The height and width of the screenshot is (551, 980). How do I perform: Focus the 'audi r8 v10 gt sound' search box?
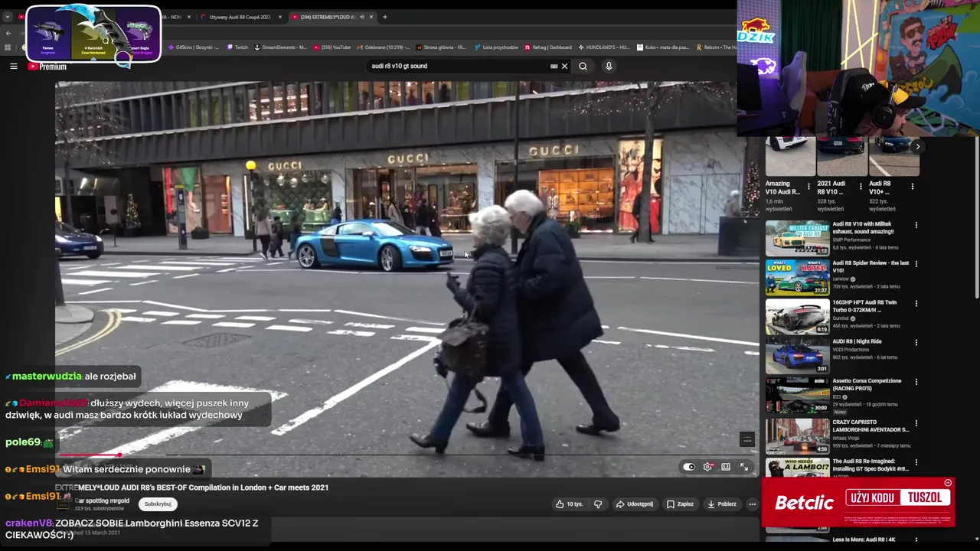click(x=459, y=66)
